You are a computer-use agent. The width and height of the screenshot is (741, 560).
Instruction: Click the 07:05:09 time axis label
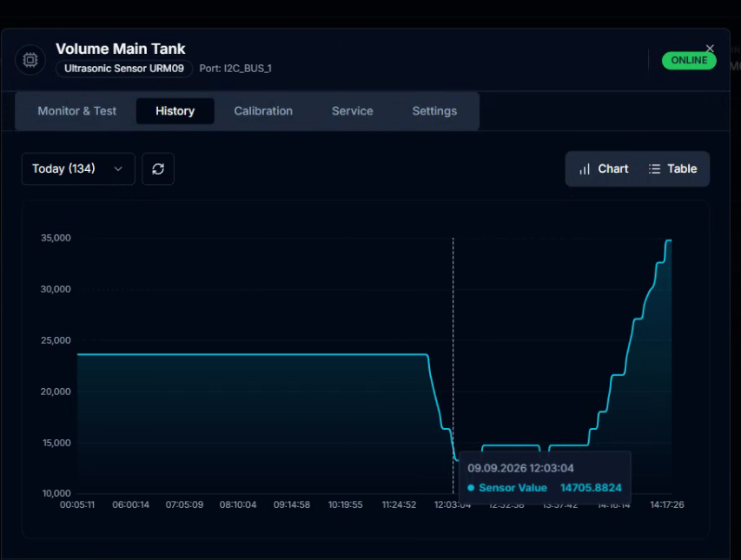(x=184, y=504)
